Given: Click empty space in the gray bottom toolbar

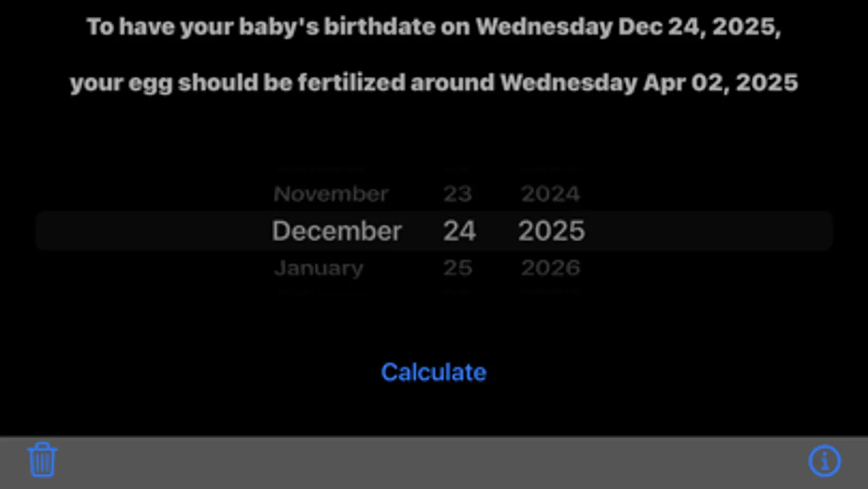Looking at the screenshot, I should 434,462.
